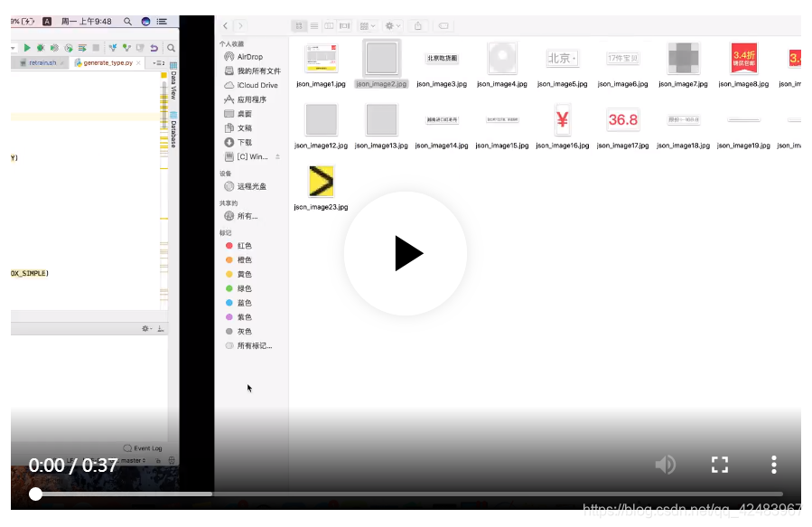Eject the [C] Win... volume

pyautogui.click(x=277, y=156)
